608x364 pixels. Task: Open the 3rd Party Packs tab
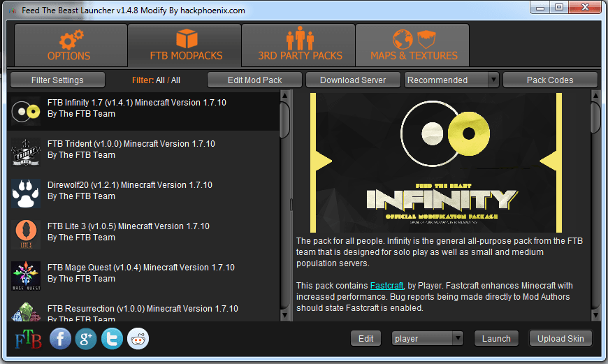coord(298,45)
